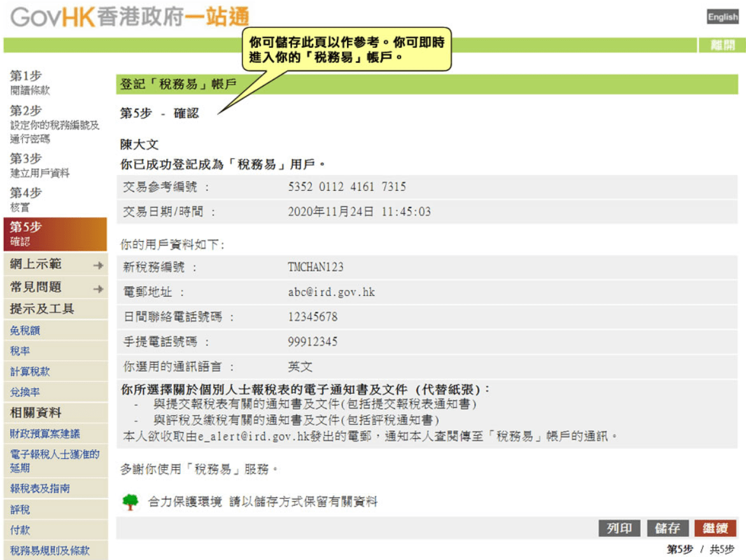This screenshot has height=560, width=746.
Task: Save the page with the 儲存 button
Action: coord(667,528)
